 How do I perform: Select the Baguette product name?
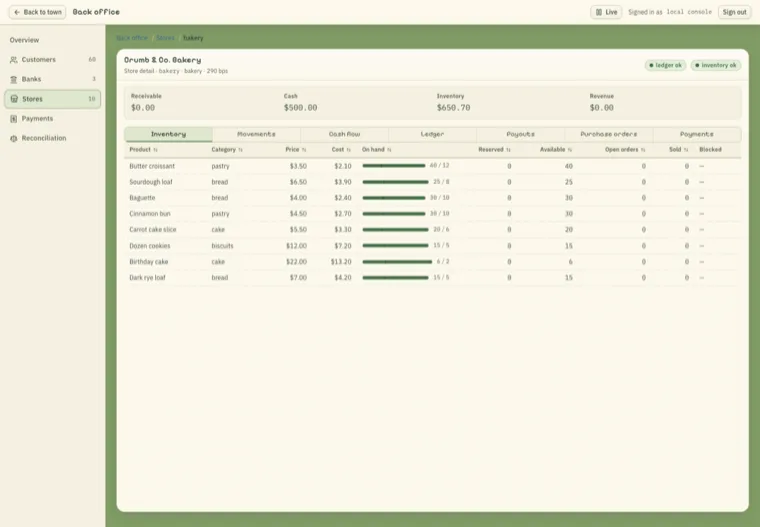pos(142,198)
